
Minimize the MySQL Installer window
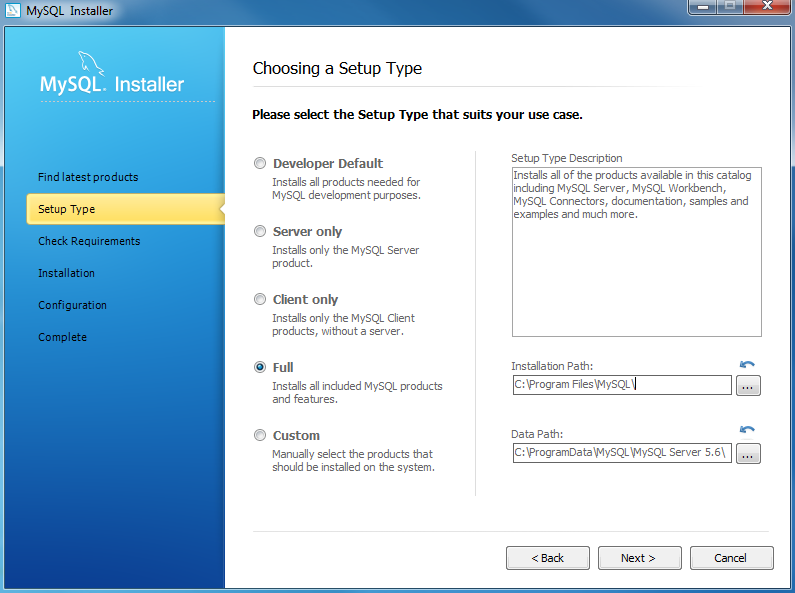click(x=703, y=7)
